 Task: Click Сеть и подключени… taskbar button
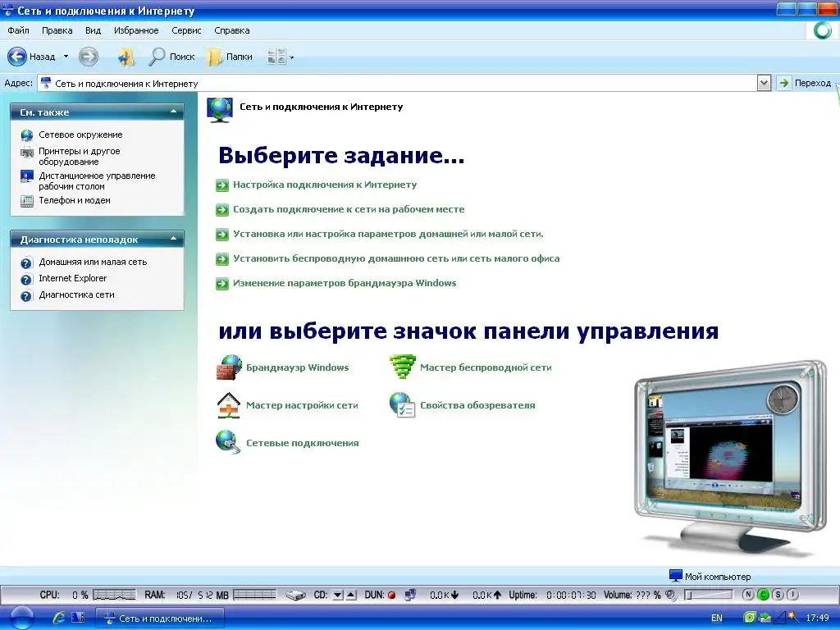[160, 619]
